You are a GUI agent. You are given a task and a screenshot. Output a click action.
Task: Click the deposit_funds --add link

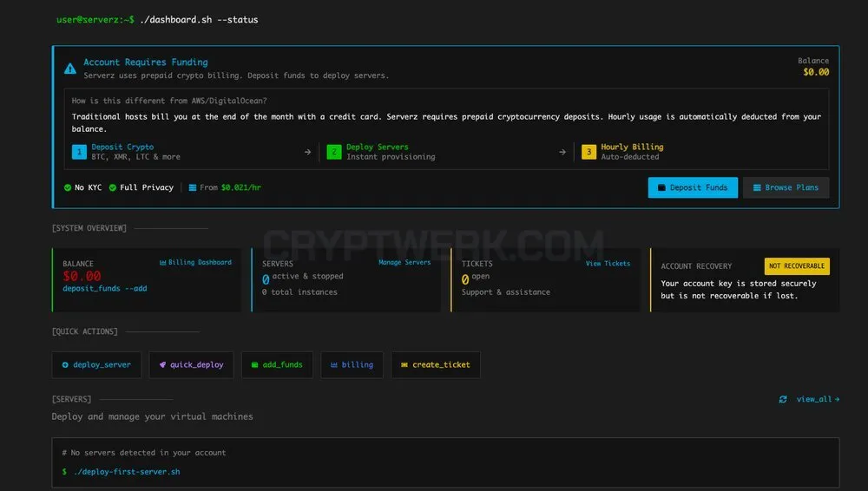click(105, 288)
